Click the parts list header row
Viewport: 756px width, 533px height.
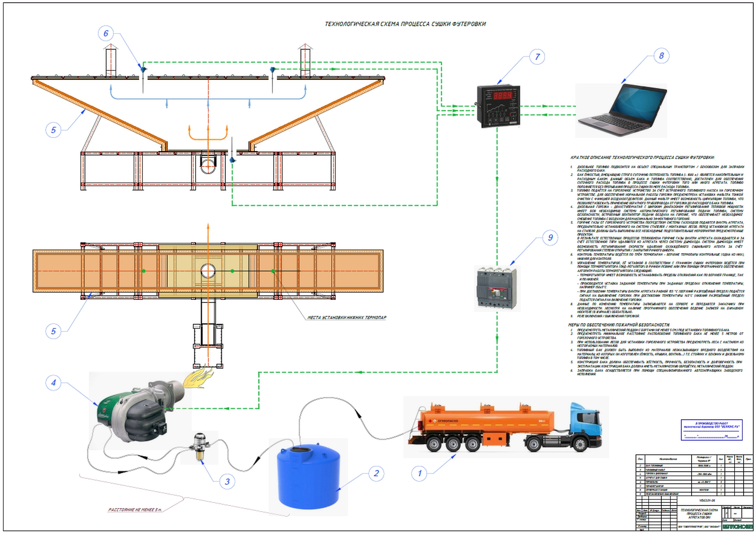[x=694, y=459]
